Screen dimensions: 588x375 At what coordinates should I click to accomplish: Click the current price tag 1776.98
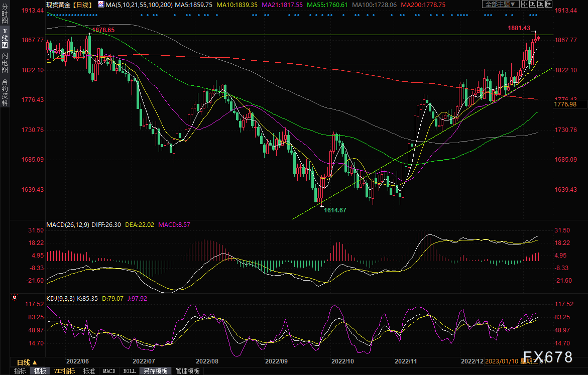coord(565,104)
